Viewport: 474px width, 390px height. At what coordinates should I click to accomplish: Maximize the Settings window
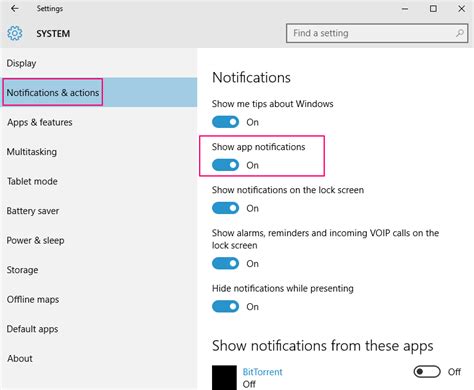pos(433,9)
